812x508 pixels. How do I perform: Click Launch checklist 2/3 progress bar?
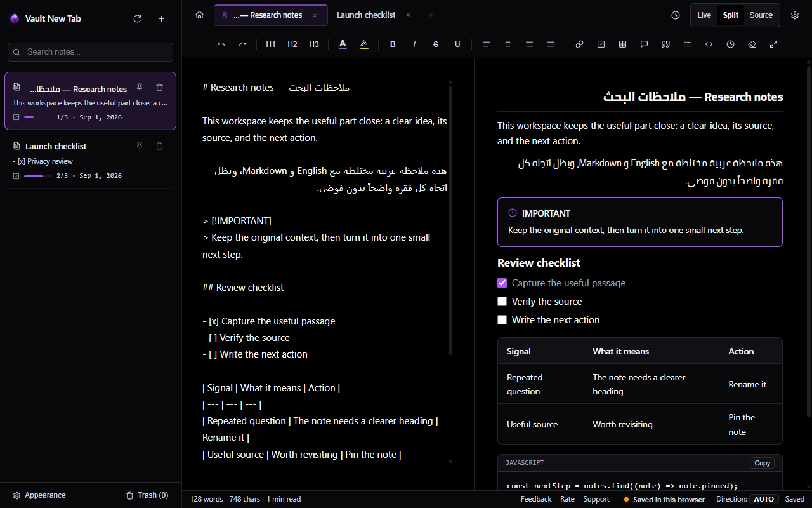(37, 176)
